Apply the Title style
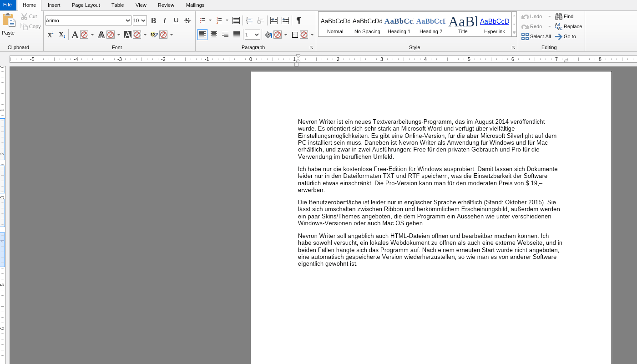The height and width of the screenshot is (364, 637). [463, 24]
